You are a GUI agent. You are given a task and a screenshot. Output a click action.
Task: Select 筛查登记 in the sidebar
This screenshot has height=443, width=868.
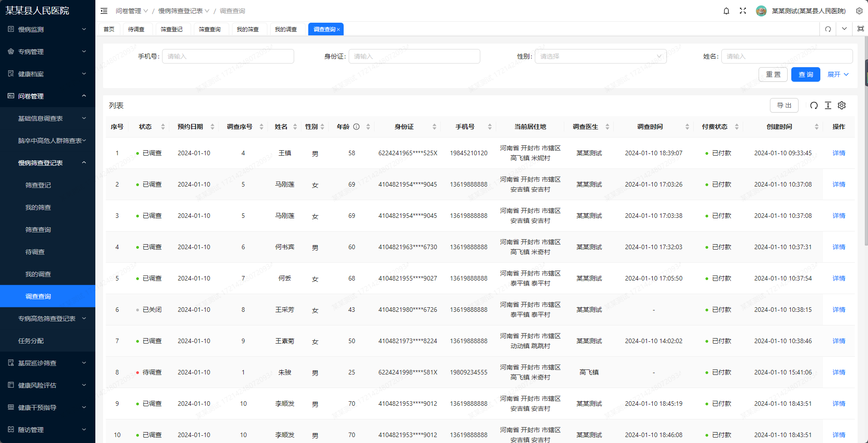coord(48,185)
